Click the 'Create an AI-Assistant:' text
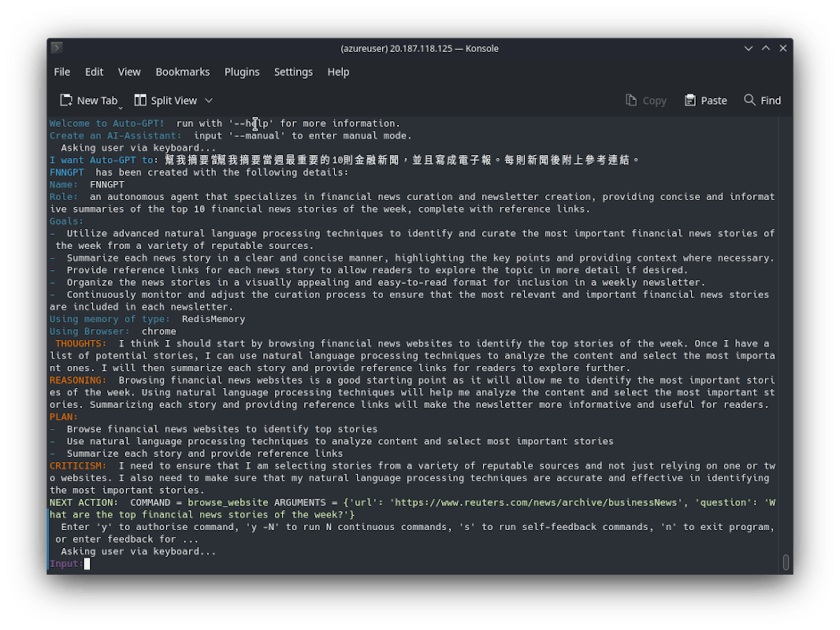Screen dimensions: 840x630 115,135
